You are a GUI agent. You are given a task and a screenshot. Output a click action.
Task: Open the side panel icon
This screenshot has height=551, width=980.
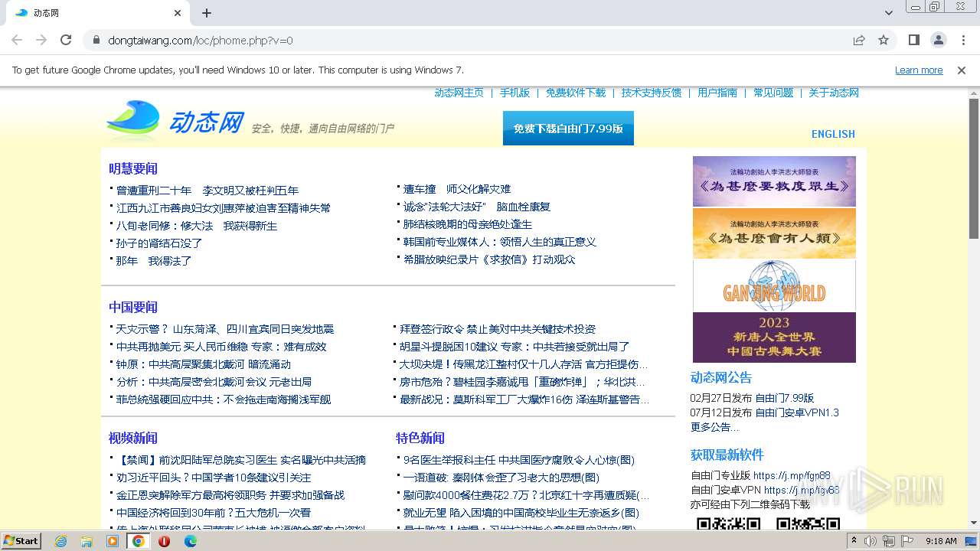[913, 40]
